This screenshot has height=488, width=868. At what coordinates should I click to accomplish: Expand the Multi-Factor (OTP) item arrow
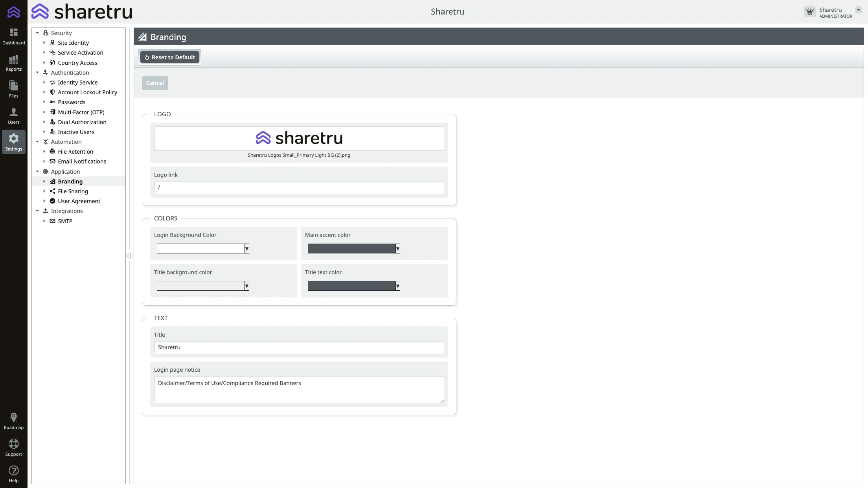click(x=44, y=112)
